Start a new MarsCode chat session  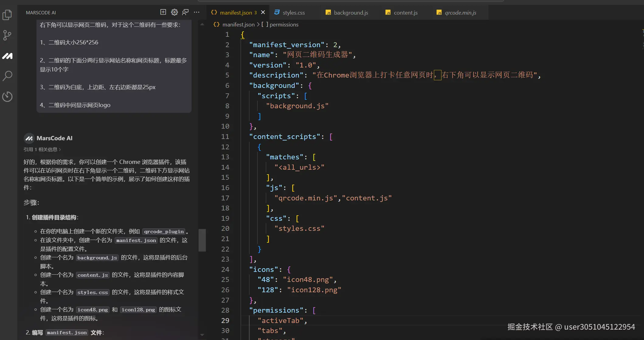tap(163, 12)
